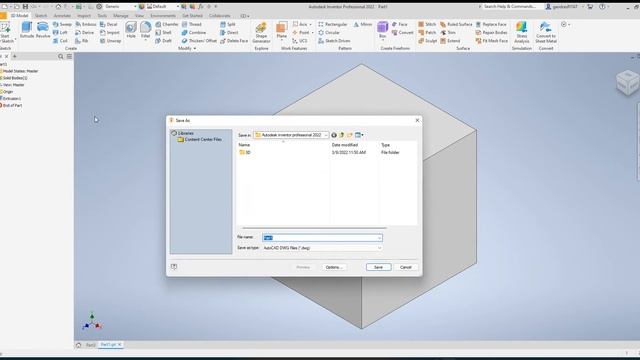Switch to the Sketch ribbon tab

[x=41, y=16]
